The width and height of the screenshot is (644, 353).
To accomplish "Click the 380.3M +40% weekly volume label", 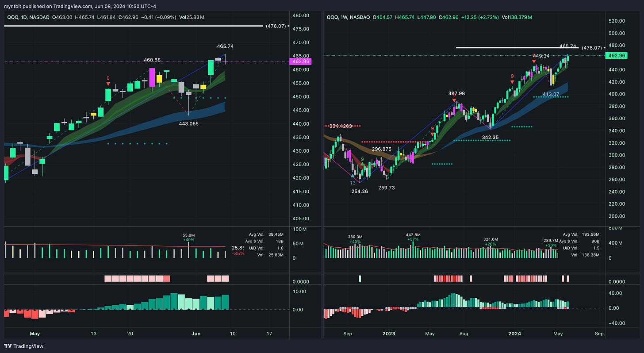I will pyautogui.click(x=355, y=239).
